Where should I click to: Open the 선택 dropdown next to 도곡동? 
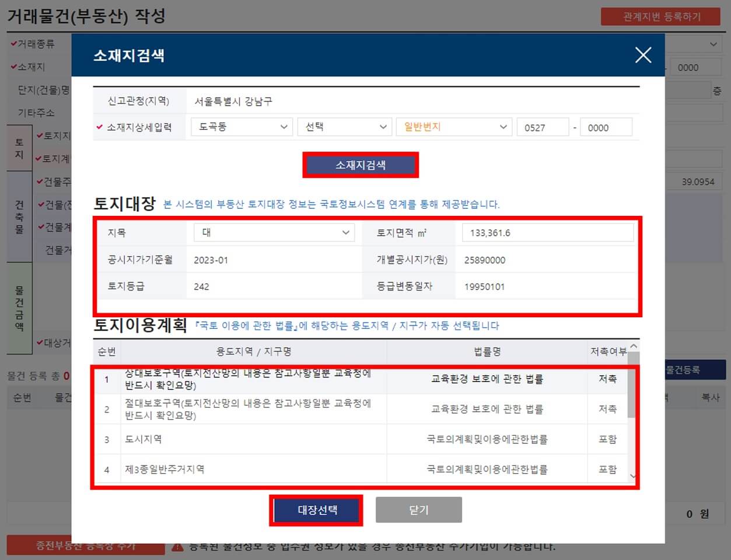344,127
